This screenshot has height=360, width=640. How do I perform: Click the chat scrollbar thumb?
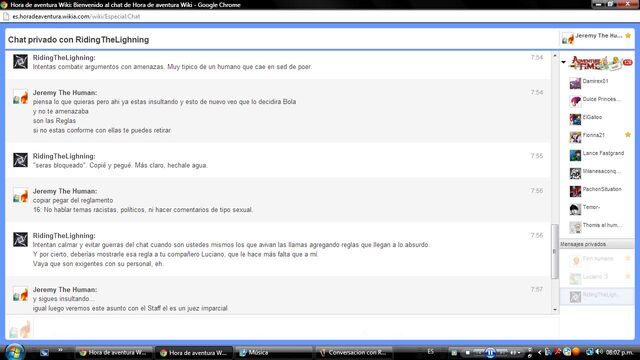pyautogui.click(x=555, y=251)
